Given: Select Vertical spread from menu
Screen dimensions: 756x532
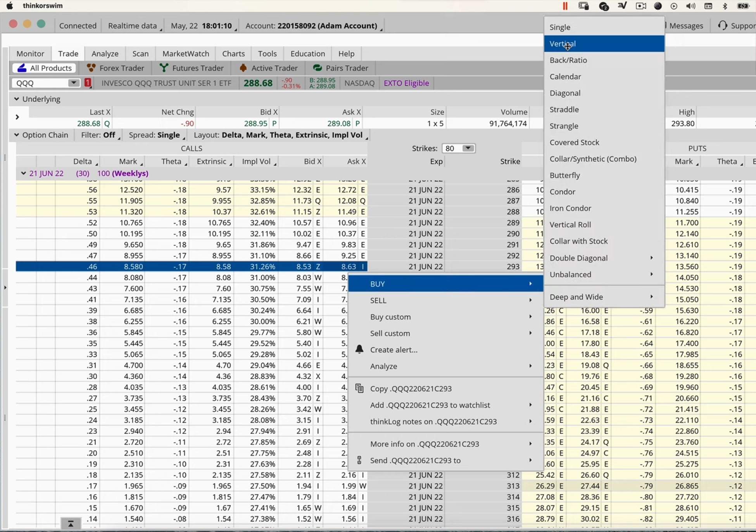Looking at the screenshot, I should (x=604, y=44).
